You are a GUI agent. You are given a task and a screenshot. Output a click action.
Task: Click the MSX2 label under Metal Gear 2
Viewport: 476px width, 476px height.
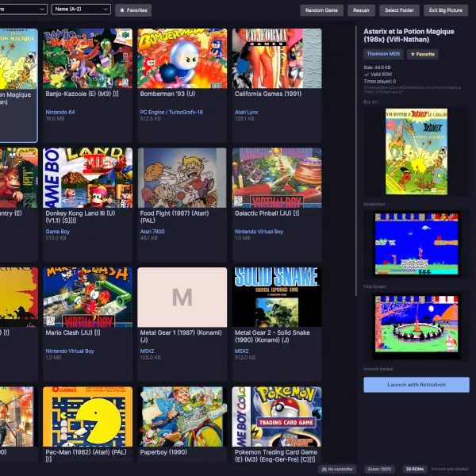(x=242, y=351)
